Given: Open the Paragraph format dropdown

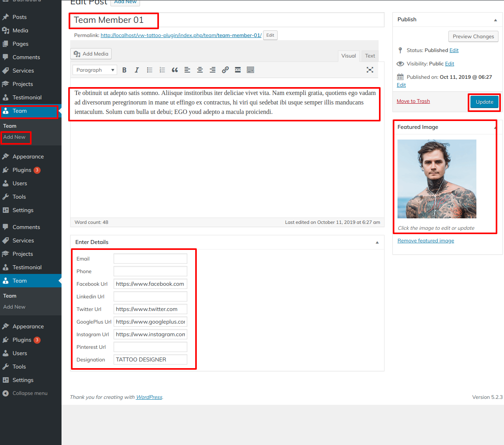Looking at the screenshot, I should pyautogui.click(x=95, y=70).
